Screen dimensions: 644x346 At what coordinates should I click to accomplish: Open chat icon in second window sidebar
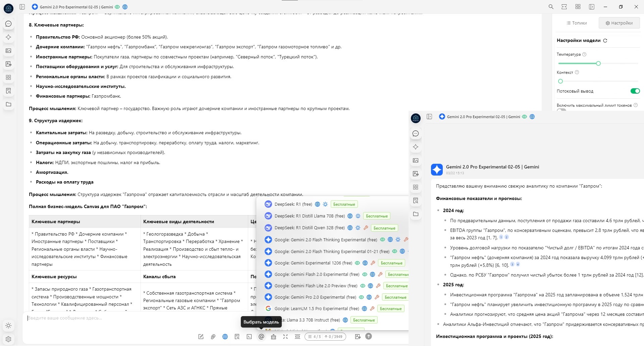416,134
